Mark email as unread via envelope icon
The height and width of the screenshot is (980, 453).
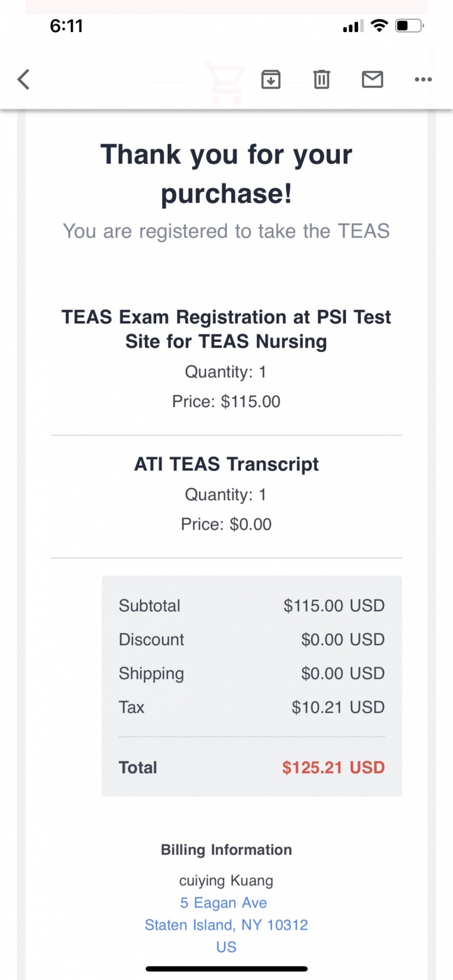372,79
